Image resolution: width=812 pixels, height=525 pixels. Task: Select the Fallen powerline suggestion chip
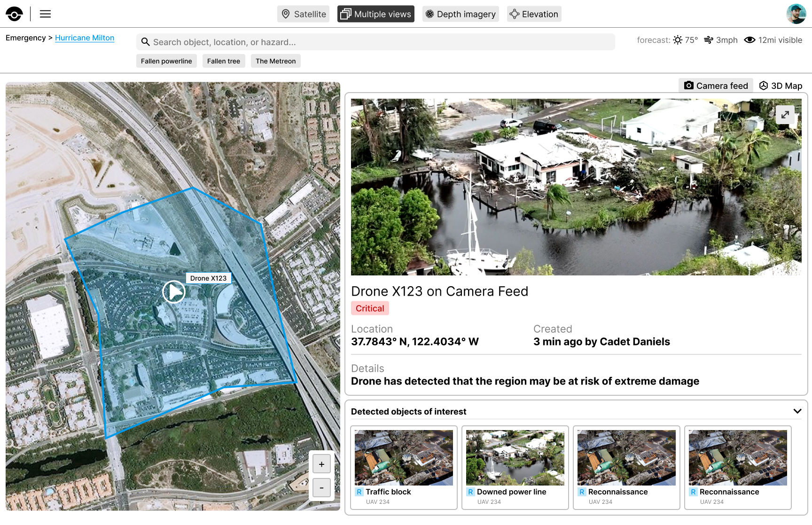pos(166,61)
